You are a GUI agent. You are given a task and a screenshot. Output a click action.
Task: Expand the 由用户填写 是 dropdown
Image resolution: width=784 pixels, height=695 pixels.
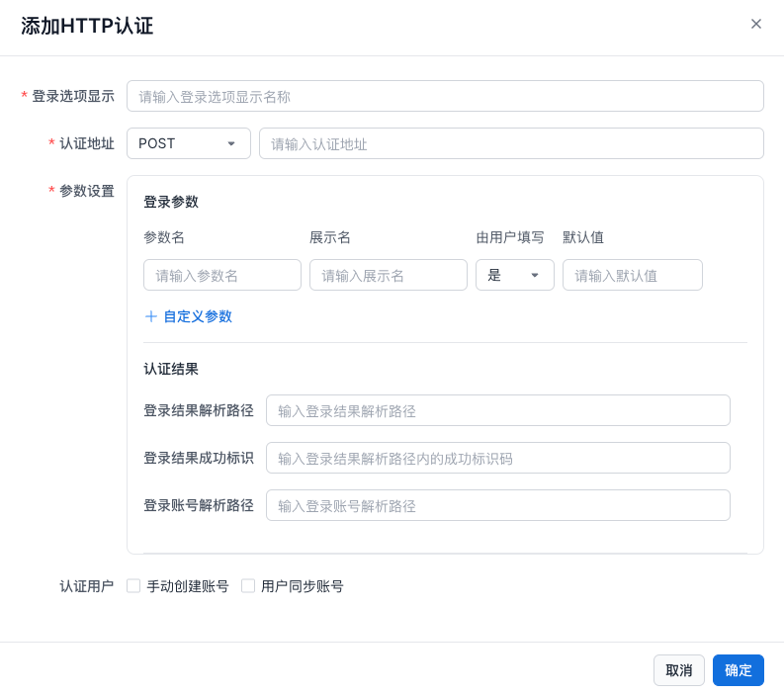pos(514,275)
